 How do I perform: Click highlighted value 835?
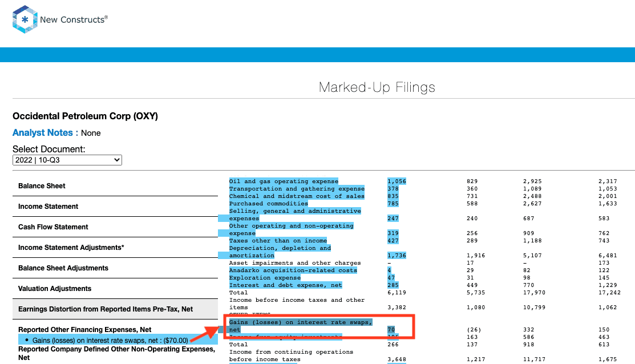pyautogui.click(x=393, y=196)
